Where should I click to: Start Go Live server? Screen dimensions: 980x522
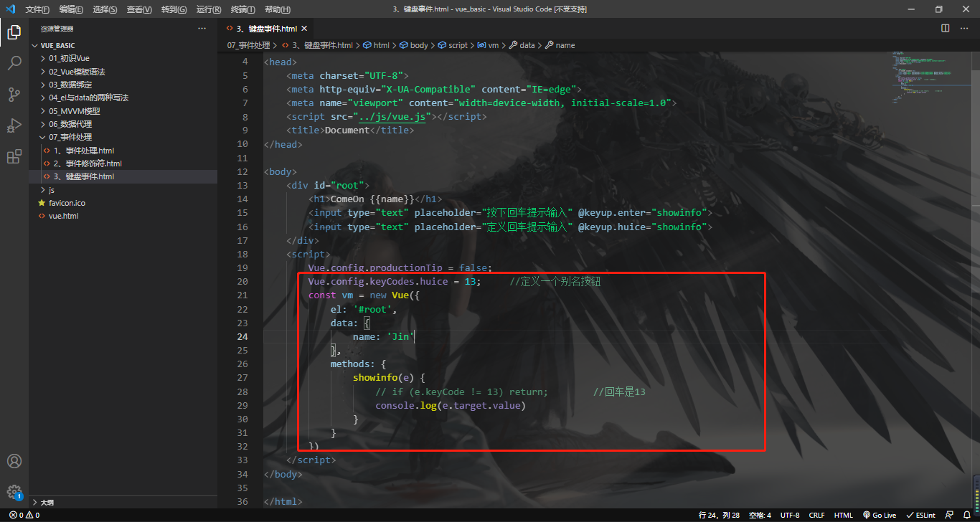point(880,515)
